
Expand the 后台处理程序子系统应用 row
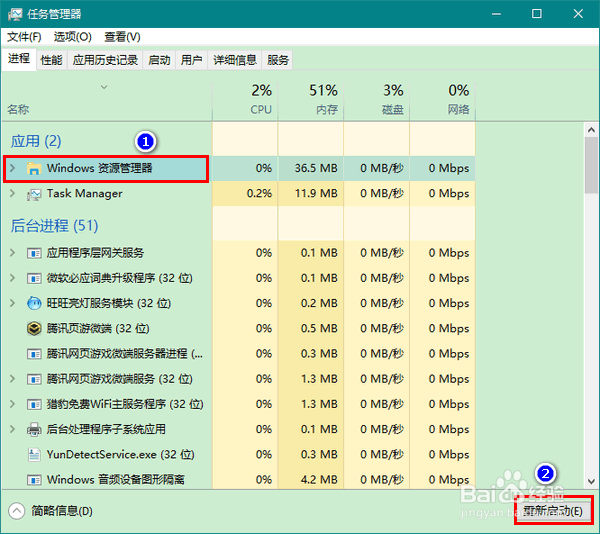pos(12,430)
